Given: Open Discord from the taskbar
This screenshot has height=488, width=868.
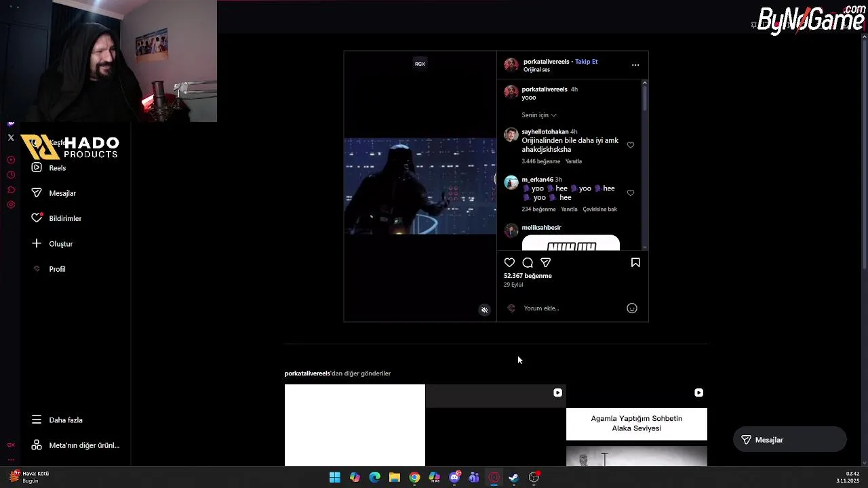Looking at the screenshot, I should point(454,477).
